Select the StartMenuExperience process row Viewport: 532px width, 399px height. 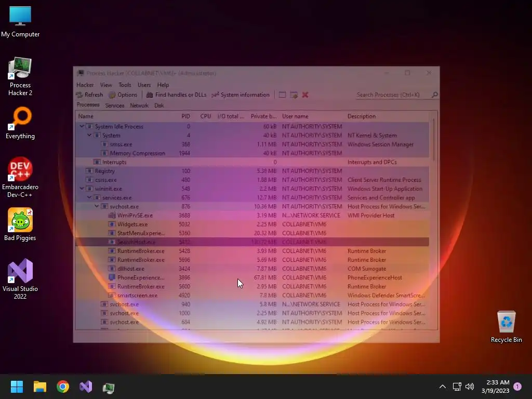[252, 233]
